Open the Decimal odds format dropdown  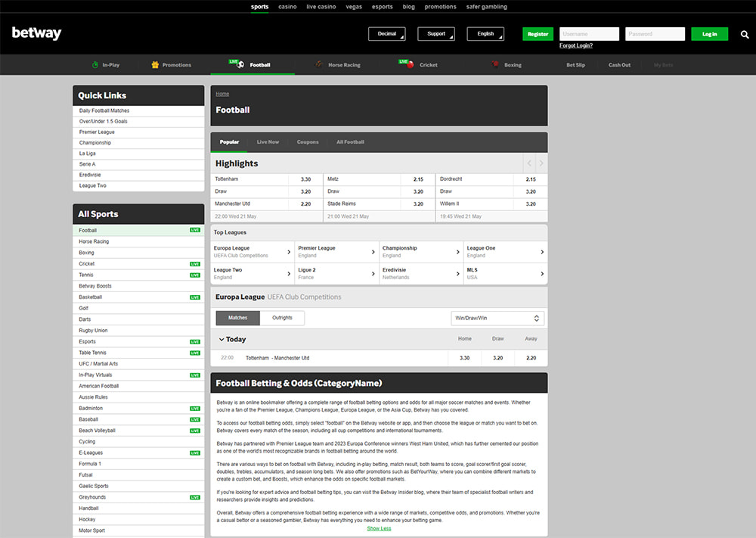coord(386,34)
